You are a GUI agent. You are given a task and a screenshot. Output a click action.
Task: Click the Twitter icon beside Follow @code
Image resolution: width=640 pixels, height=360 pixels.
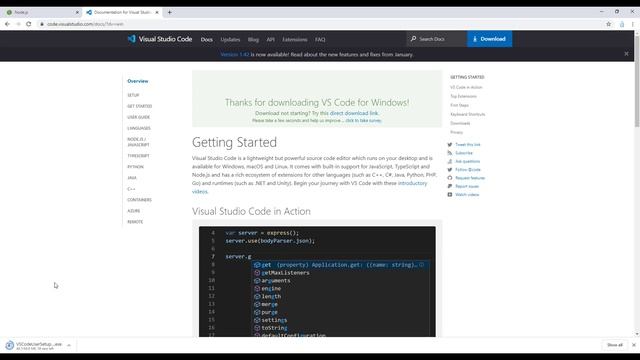pyautogui.click(x=450, y=169)
